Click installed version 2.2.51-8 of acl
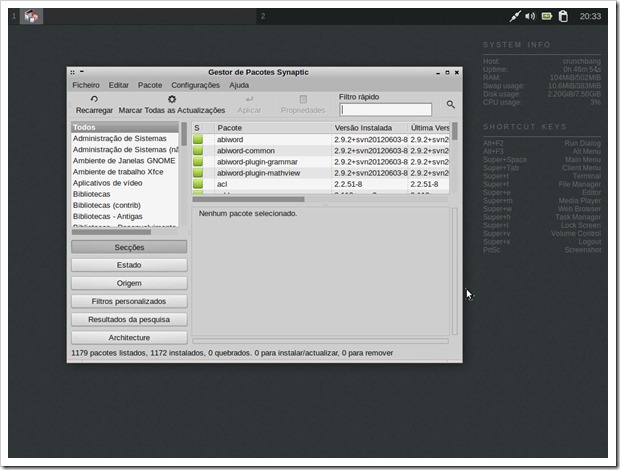 click(348, 183)
